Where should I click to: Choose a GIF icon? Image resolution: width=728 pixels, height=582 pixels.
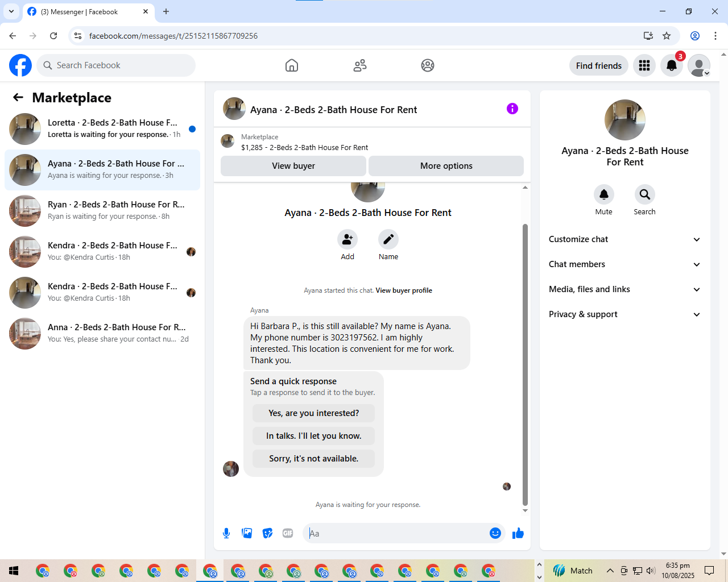[288, 533]
